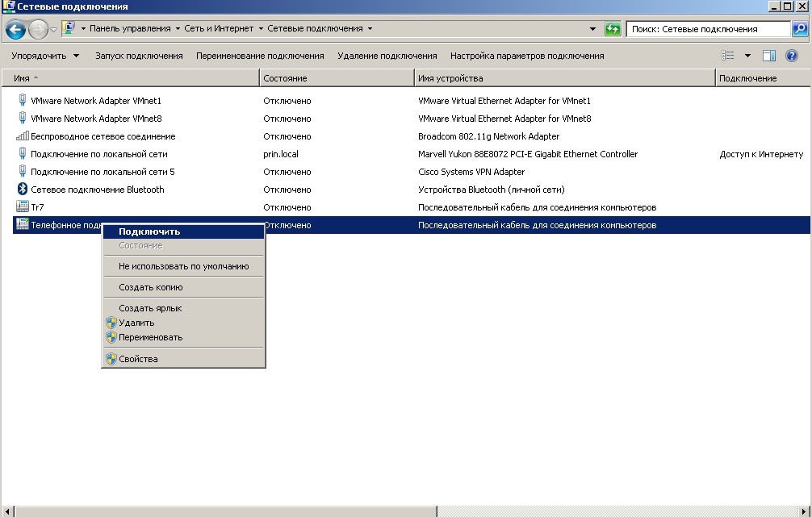Click the wireless signal bars icon

coord(23,136)
